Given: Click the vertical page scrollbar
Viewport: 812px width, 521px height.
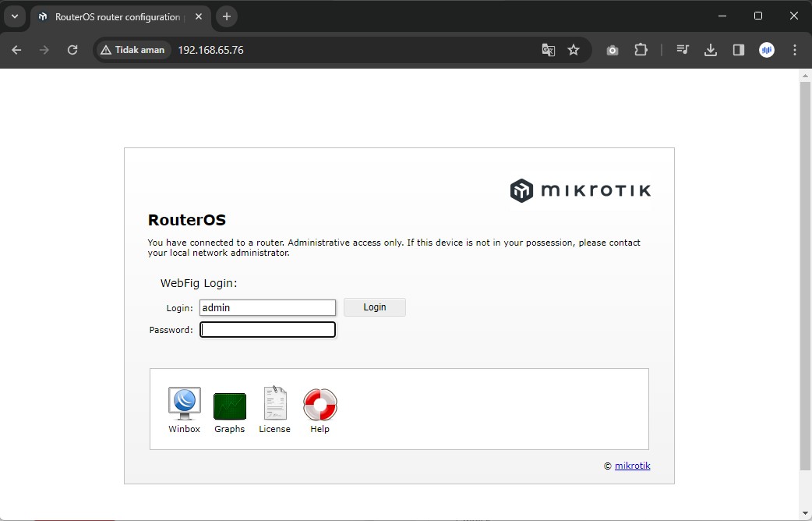Looking at the screenshot, I should 805,273.
